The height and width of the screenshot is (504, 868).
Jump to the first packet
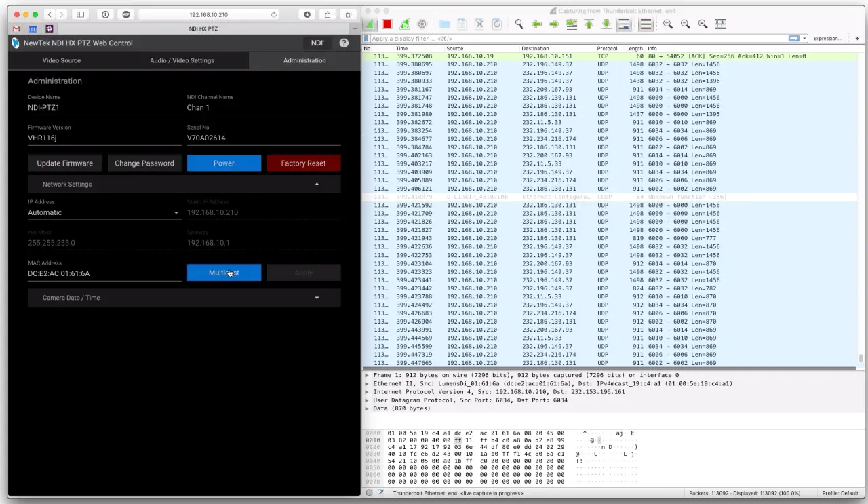click(x=589, y=24)
